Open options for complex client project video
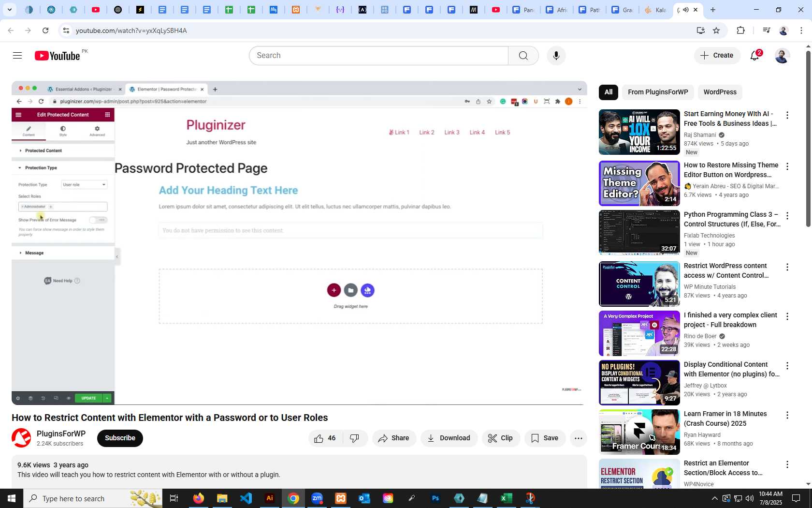 [787, 316]
